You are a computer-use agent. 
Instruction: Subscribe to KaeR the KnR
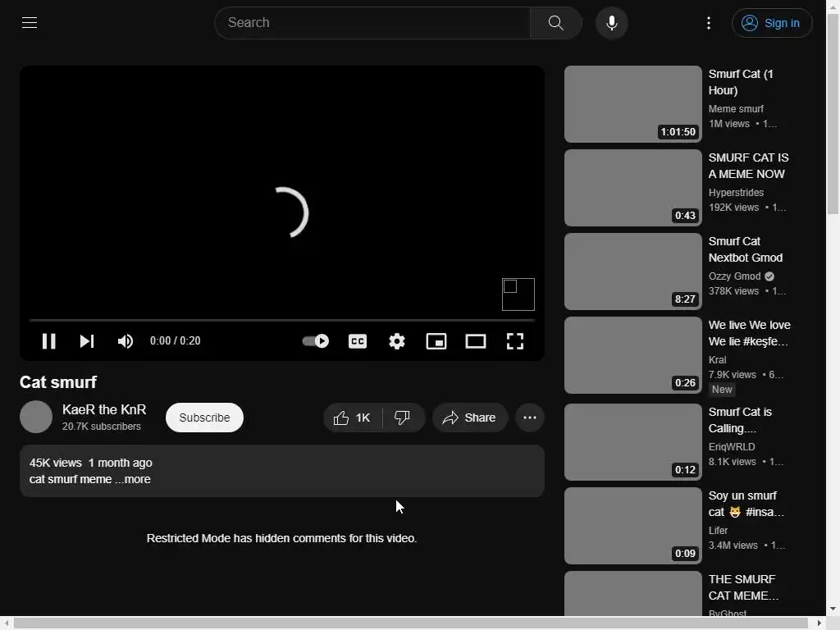(204, 418)
